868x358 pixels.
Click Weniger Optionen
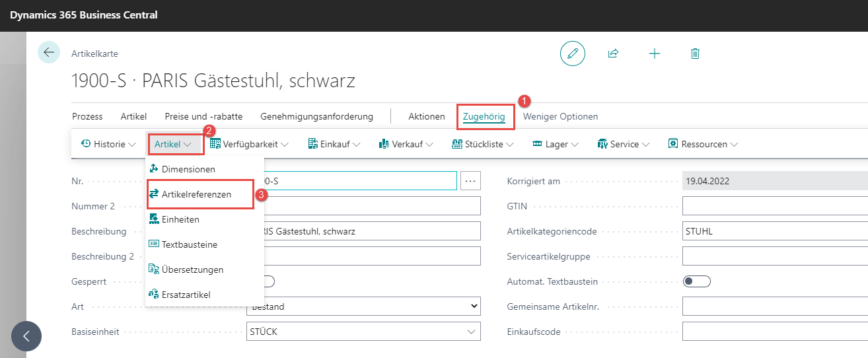(561, 116)
